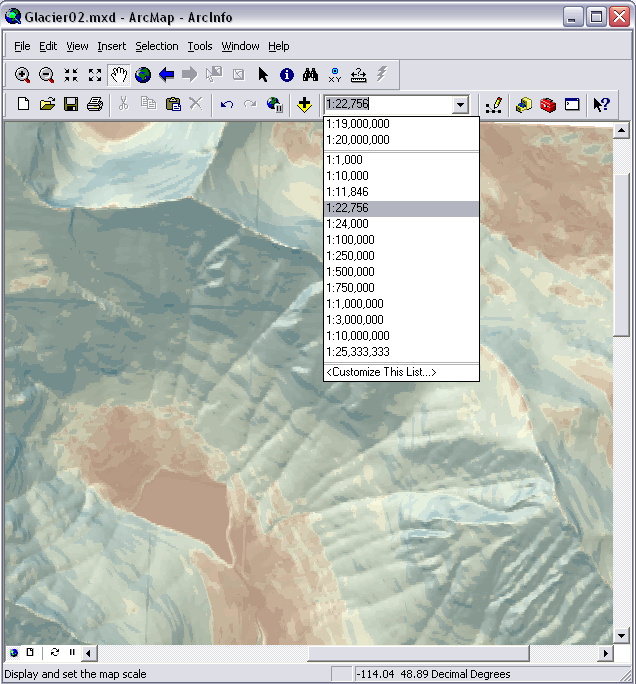The height and width of the screenshot is (684, 636).
Task: Print the map
Action: [95, 104]
